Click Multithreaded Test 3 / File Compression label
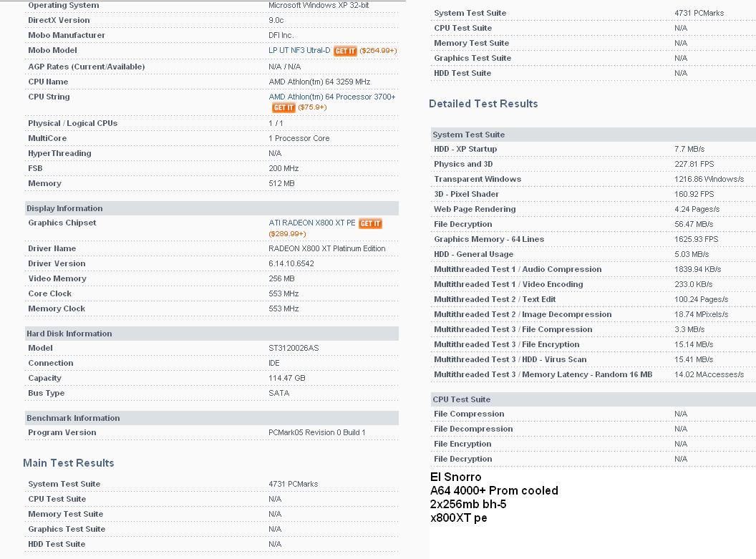 513,329
